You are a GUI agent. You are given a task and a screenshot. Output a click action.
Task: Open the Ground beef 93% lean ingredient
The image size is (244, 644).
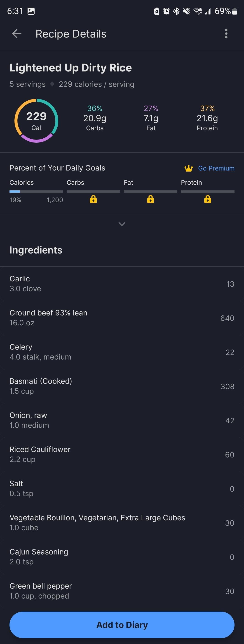[x=122, y=318]
